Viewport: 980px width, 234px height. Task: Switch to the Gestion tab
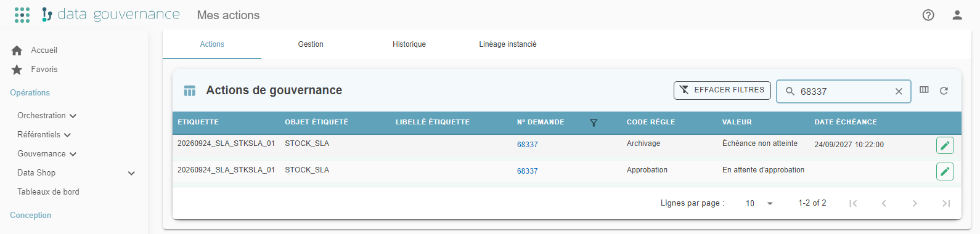(311, 44)
